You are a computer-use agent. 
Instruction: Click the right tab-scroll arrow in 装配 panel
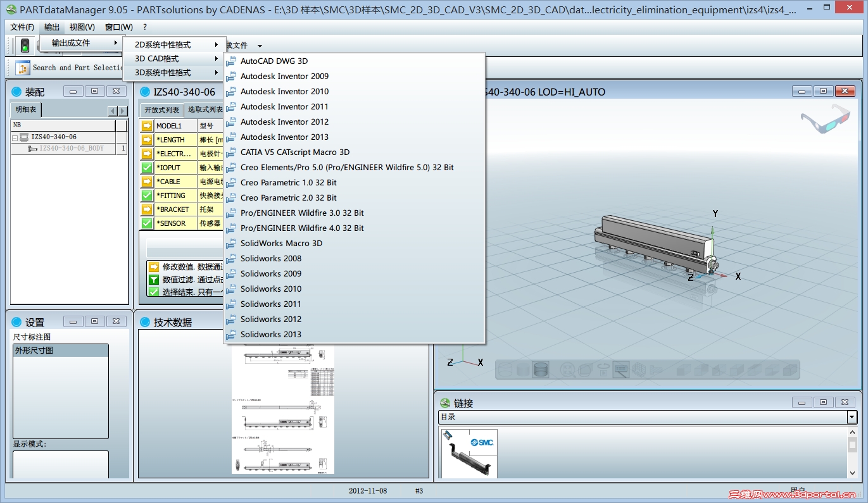click(x=123, y=111)
